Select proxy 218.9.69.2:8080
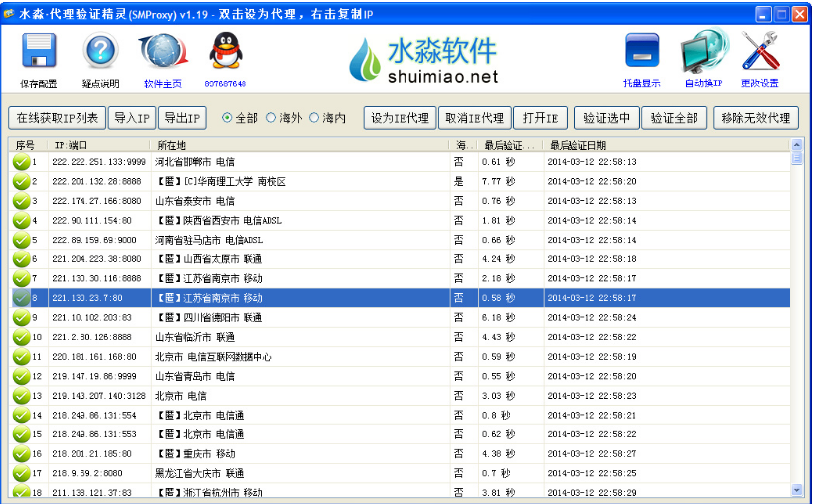The image size is (813, 504). click(x=87, y=473)
